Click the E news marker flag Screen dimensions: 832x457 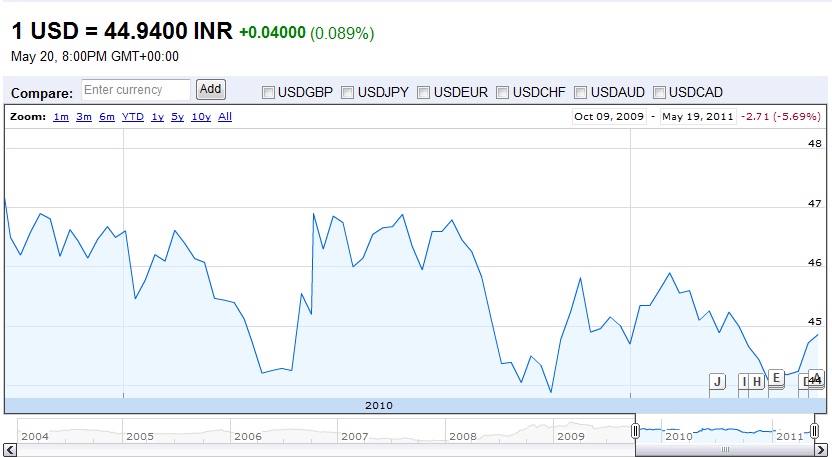click(x=777, y=378)
